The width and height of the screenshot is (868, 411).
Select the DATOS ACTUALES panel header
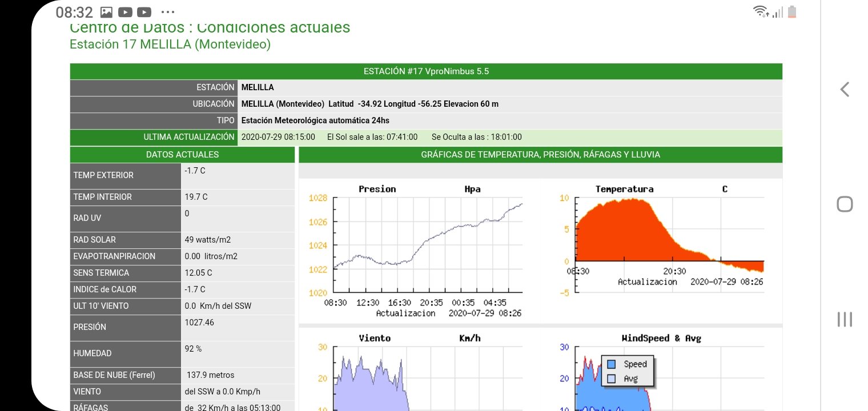click(x=182, y=155)
